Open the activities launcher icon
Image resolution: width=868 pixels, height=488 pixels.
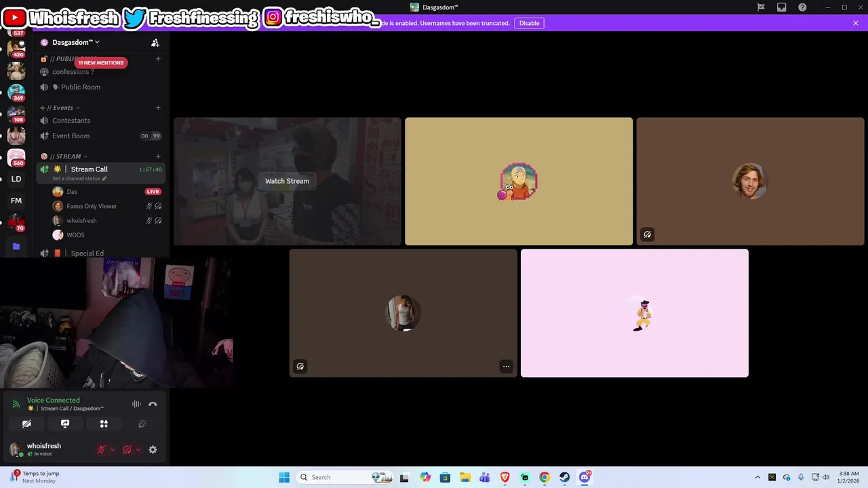click(104, 424)
